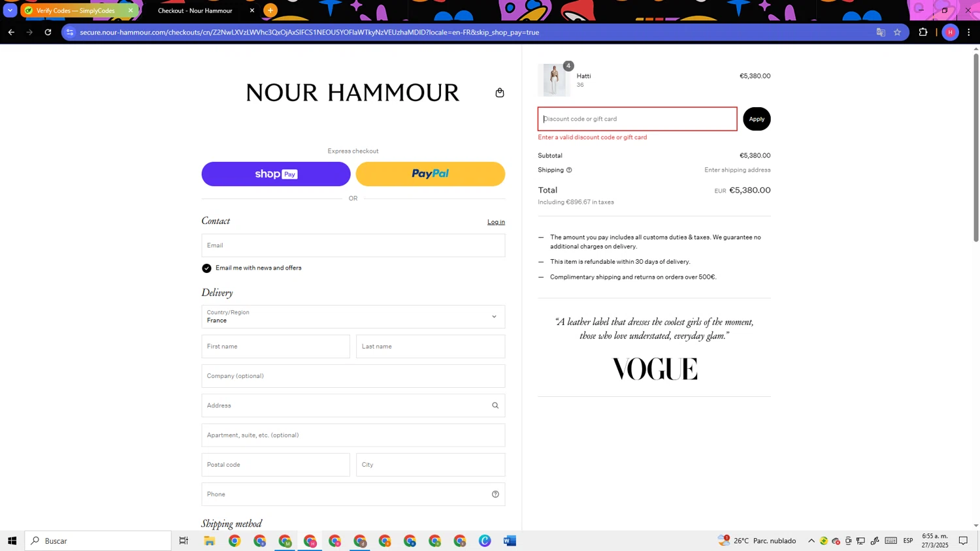Open Microsoft Word from the taskbar
Viewport: 980px width, 551px height.
[x=510, y=541]
